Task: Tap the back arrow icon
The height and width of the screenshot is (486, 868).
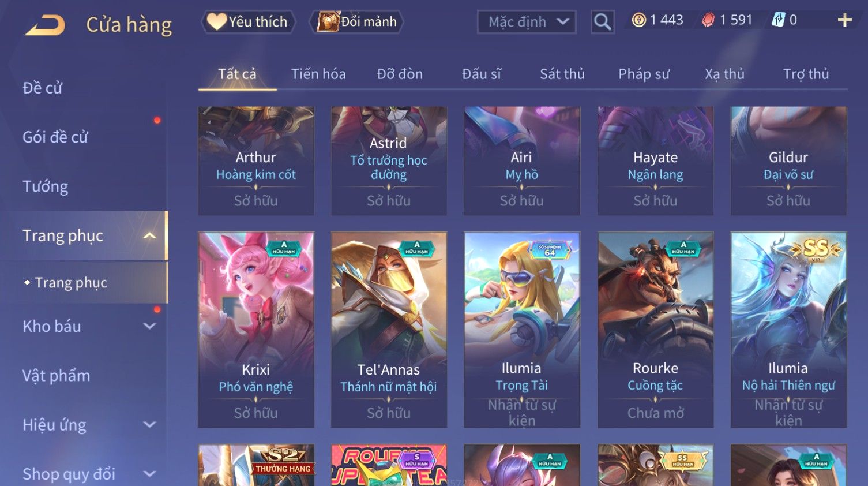Action: coord(45,25)
